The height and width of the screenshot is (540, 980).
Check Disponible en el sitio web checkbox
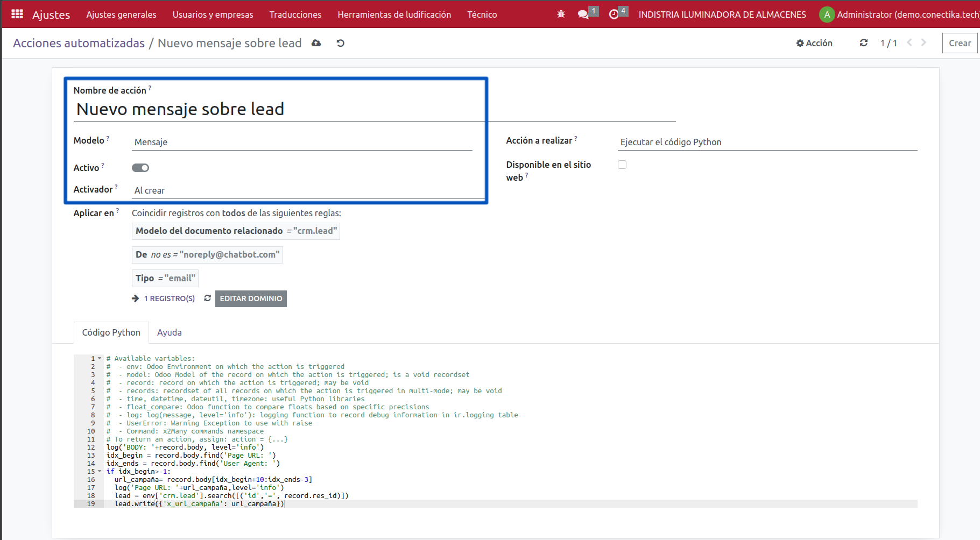pos(622,165)
